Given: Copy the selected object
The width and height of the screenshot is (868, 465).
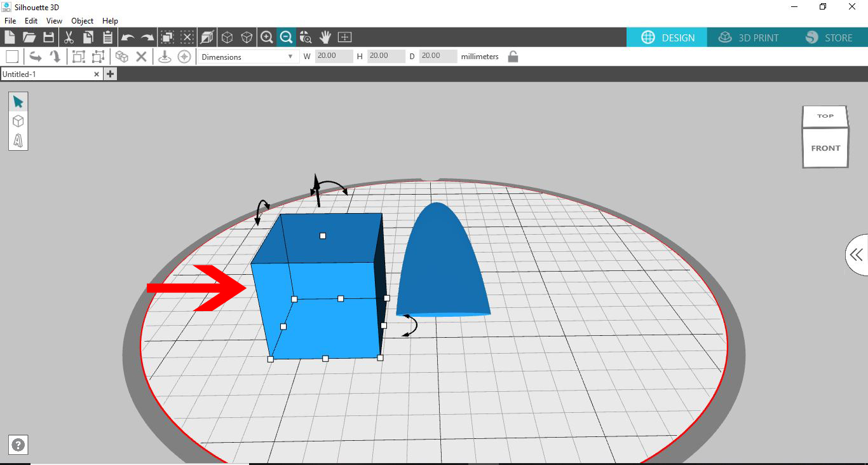Looking at the screenshot, I should [x=88, y=37].
